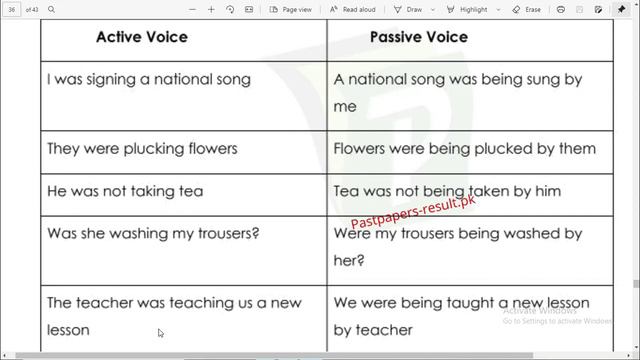
Task: Click the text 'Tea was not being taken by him'
Action: click(x=447, y=191)
